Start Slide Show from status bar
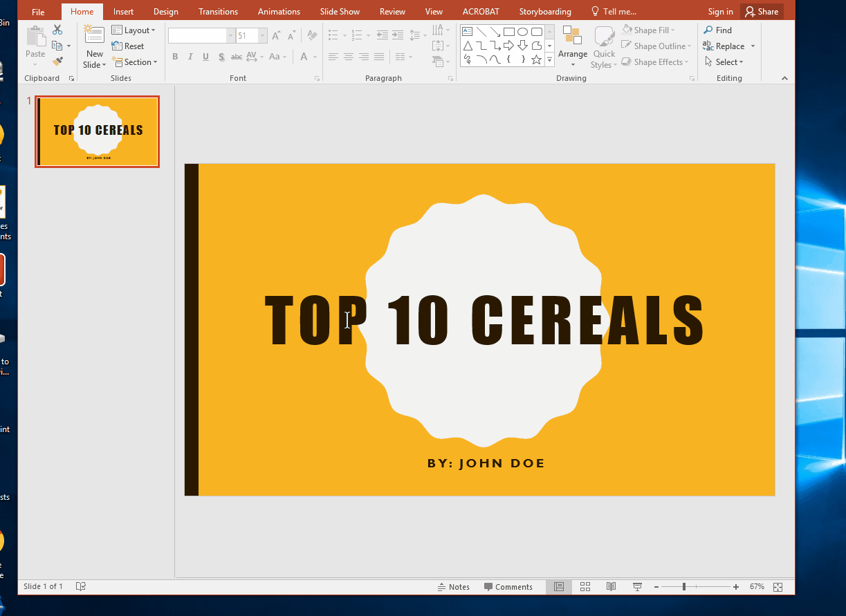This screenshot has height=616, width=846. click(x=637, y=586)
